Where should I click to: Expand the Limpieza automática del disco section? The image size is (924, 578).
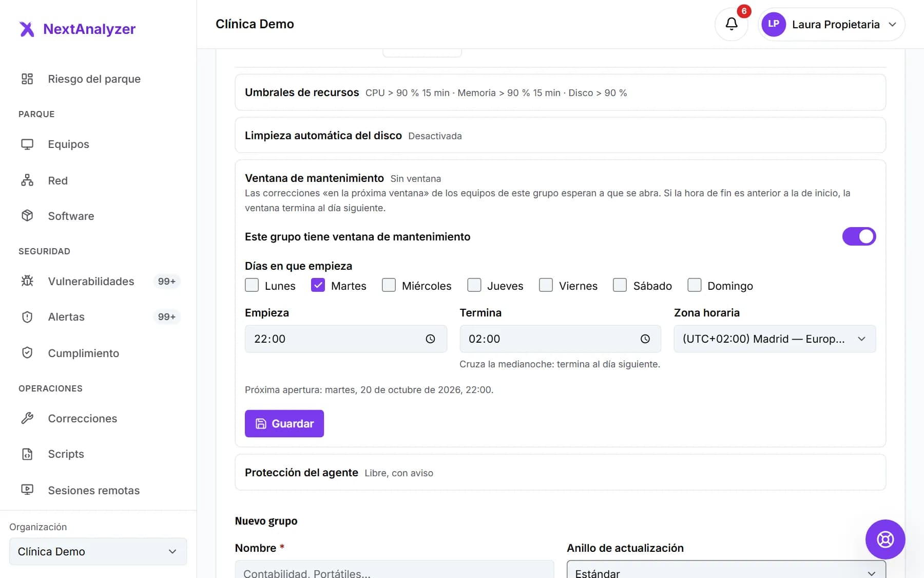560,136
